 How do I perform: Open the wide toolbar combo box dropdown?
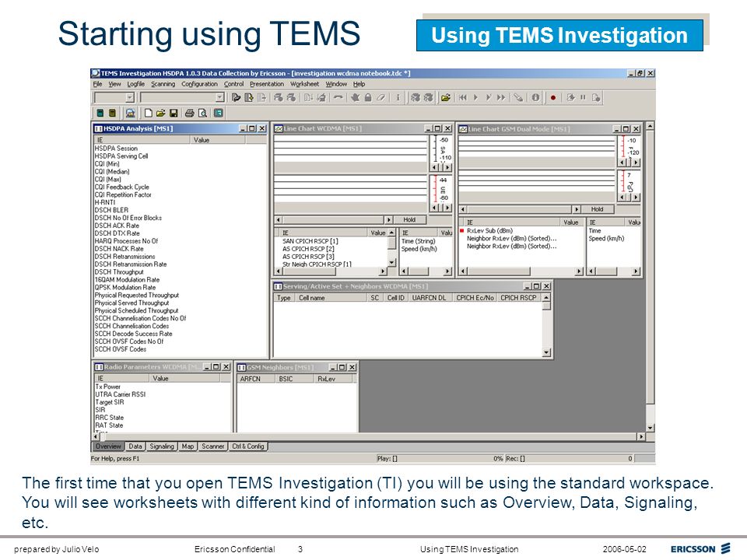click(x=219, y=98)
